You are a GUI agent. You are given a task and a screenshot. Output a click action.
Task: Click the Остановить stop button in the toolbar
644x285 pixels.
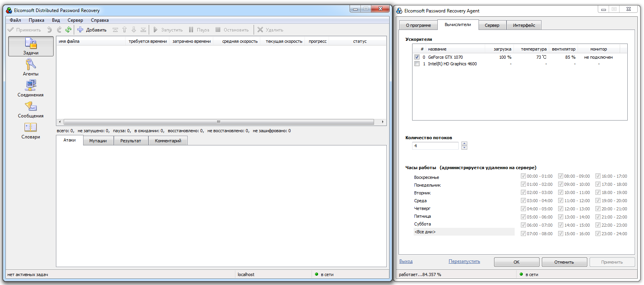coord(232,30)
